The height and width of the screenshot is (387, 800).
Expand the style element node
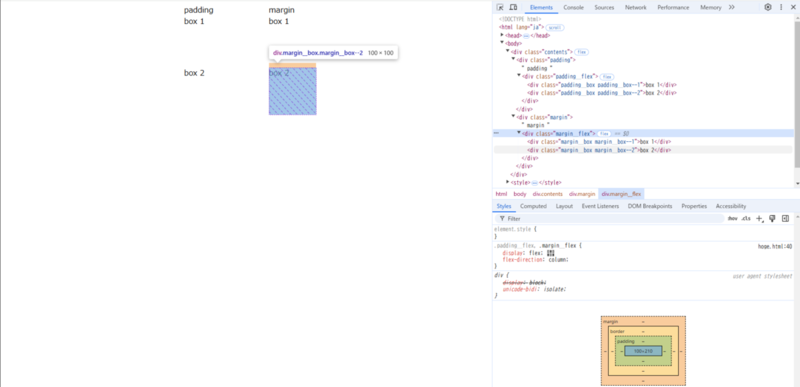point(508,182)
